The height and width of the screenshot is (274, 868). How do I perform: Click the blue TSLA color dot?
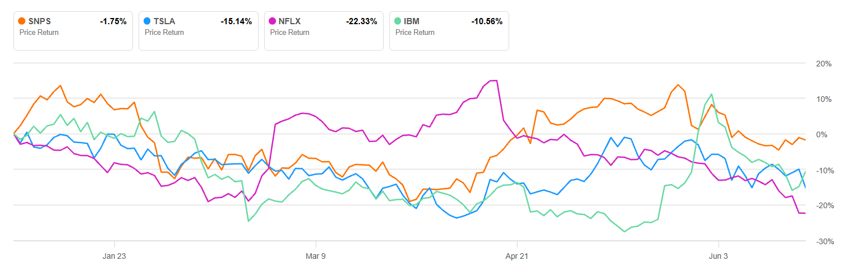point(148,21)
